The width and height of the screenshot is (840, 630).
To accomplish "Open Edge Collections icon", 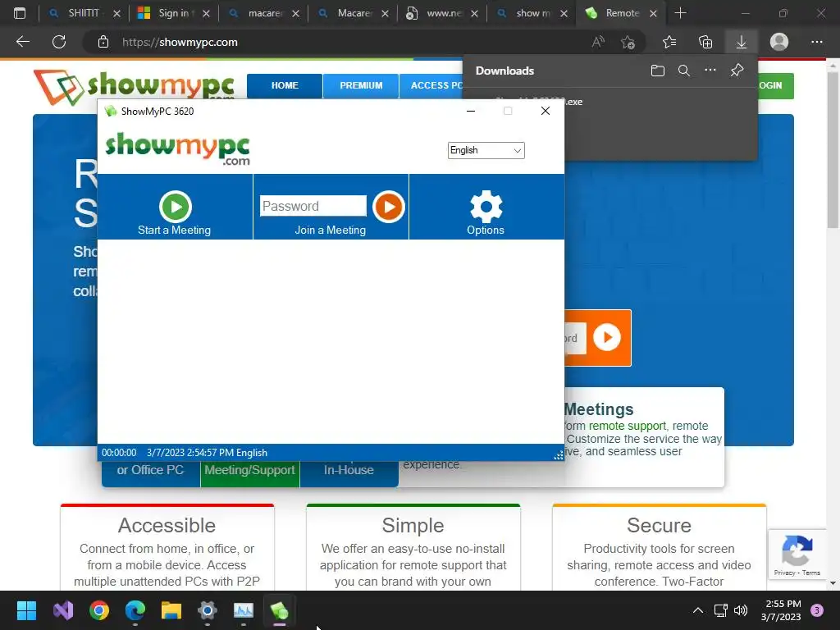I will pos(705,42).
